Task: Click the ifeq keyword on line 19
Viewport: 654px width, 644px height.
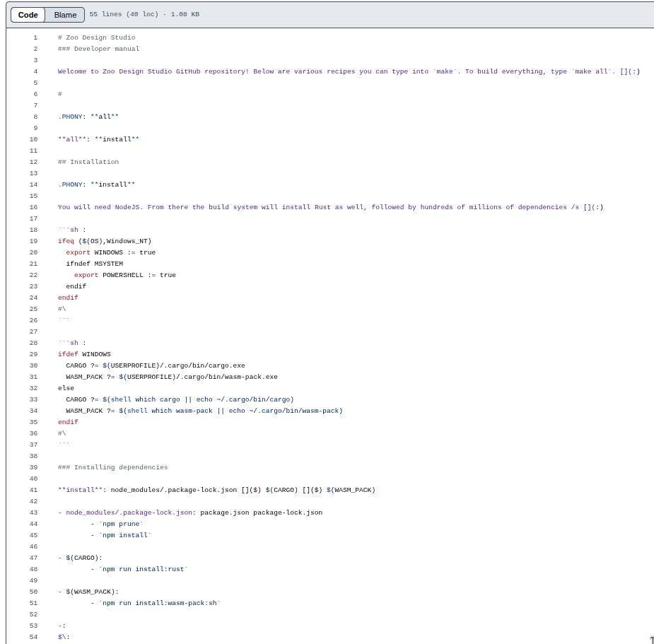Action: [x=65, y=241]
